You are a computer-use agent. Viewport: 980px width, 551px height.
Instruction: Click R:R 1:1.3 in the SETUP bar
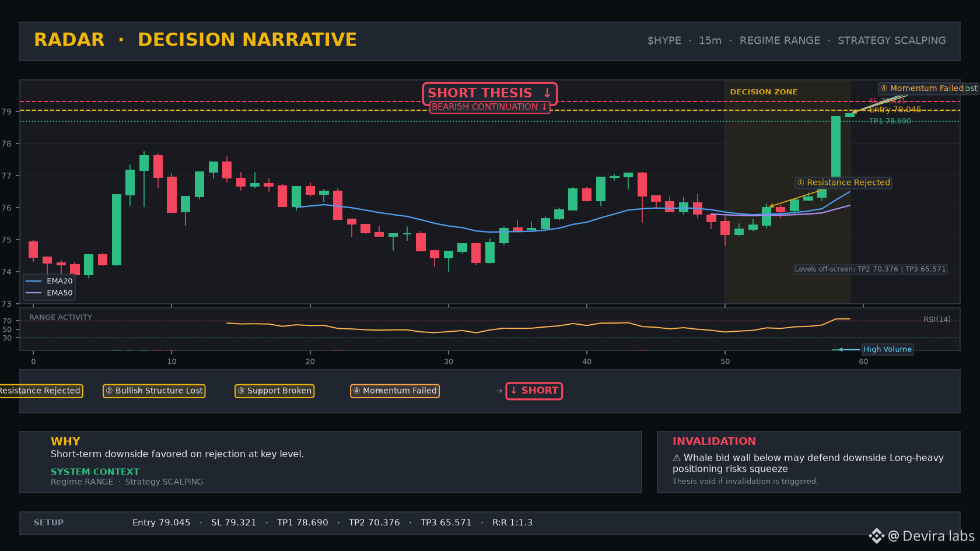(512, 523)
